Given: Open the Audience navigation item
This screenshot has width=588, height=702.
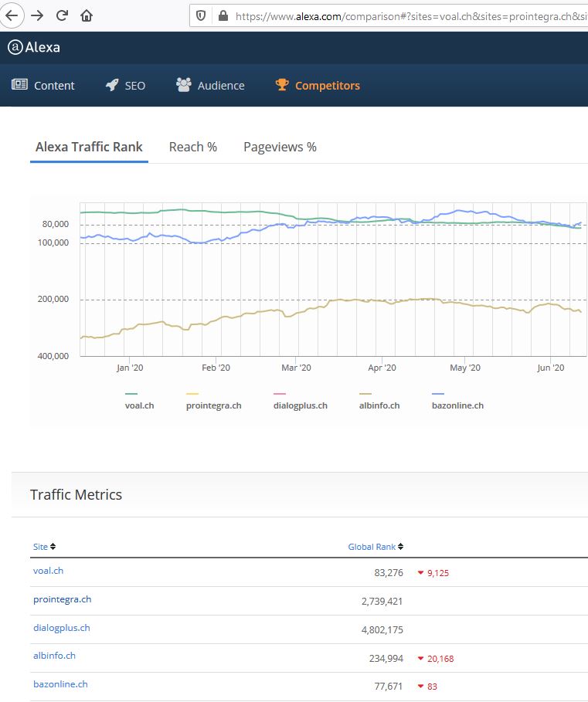Looking at the screenshot, I should (x=210, y=86).
